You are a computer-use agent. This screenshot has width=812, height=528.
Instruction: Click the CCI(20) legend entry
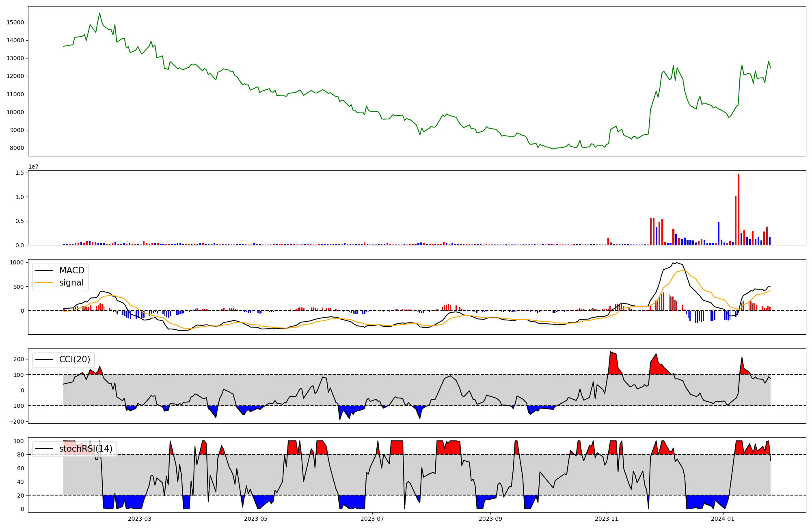(75, 359)
